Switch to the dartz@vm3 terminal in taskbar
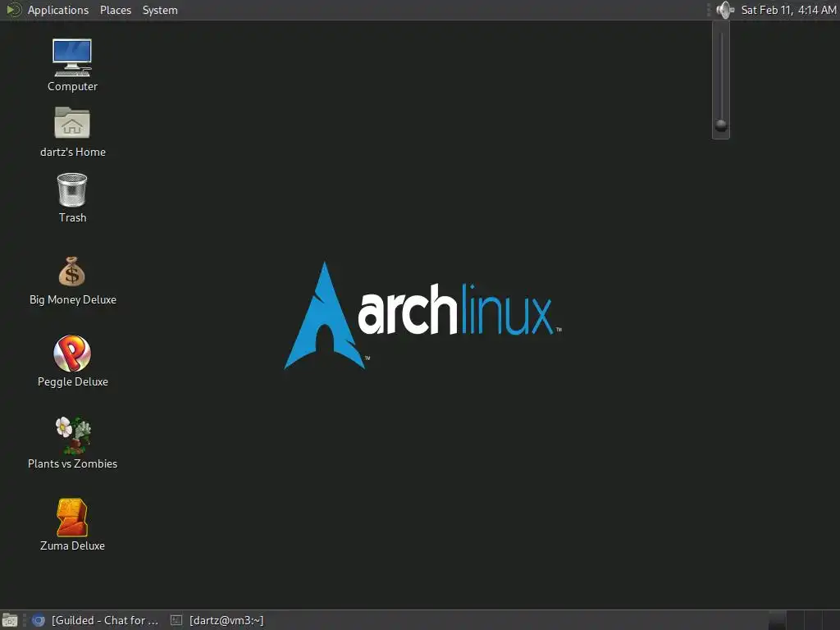 pos(217,620)
